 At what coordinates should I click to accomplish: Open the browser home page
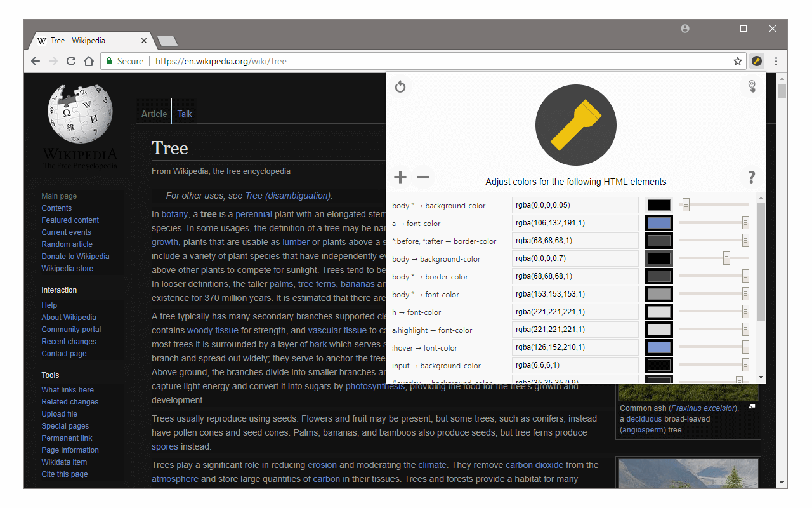[89, 61]
